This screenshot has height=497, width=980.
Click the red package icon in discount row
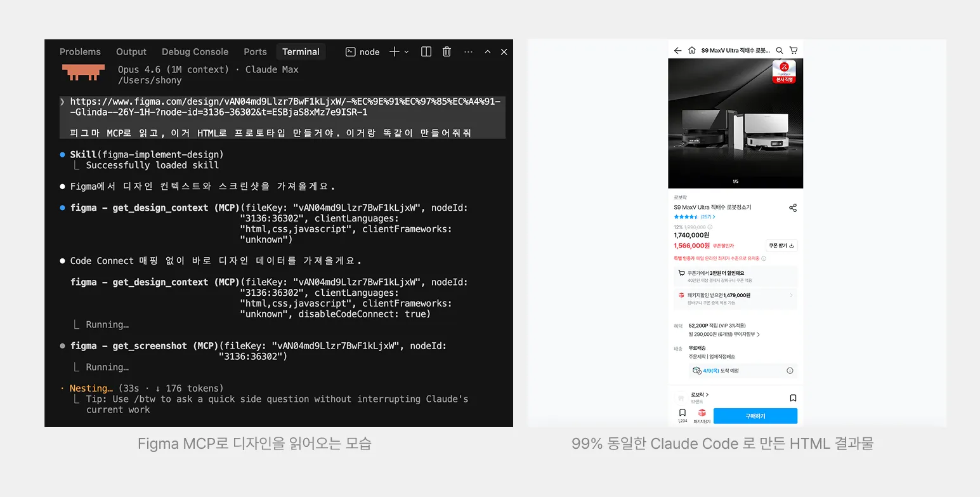(x=681, y=295)
